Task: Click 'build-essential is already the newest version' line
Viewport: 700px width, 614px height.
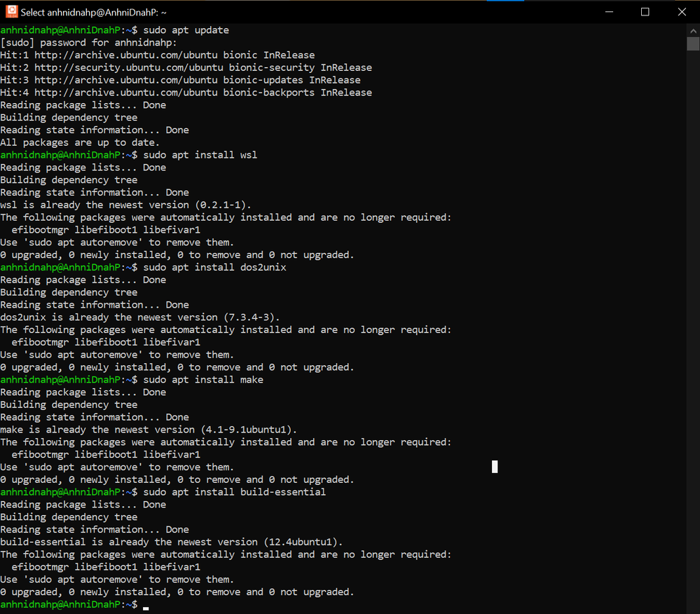Action: pyautogui.click(x=172, y=542)
